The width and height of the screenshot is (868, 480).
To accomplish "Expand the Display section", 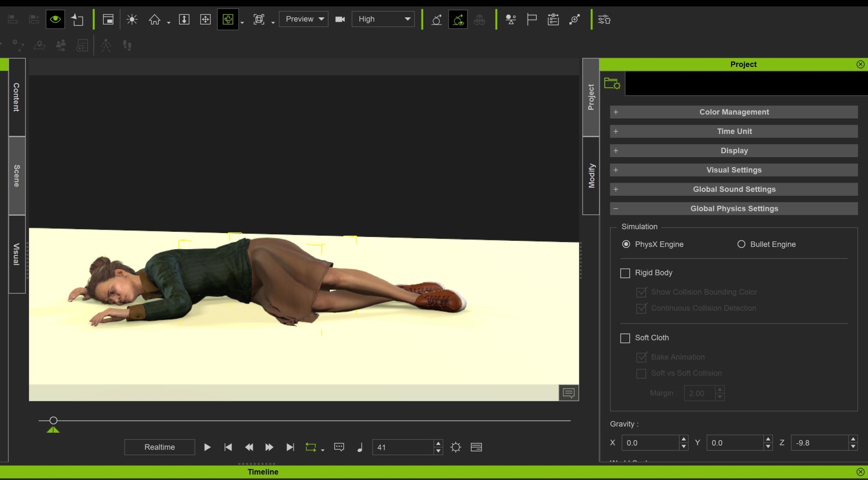I will coord(734,151).
